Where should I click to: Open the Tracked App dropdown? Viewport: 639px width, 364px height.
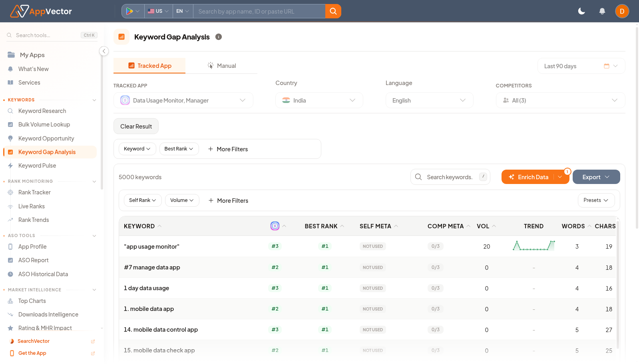[x=183, y=100]
